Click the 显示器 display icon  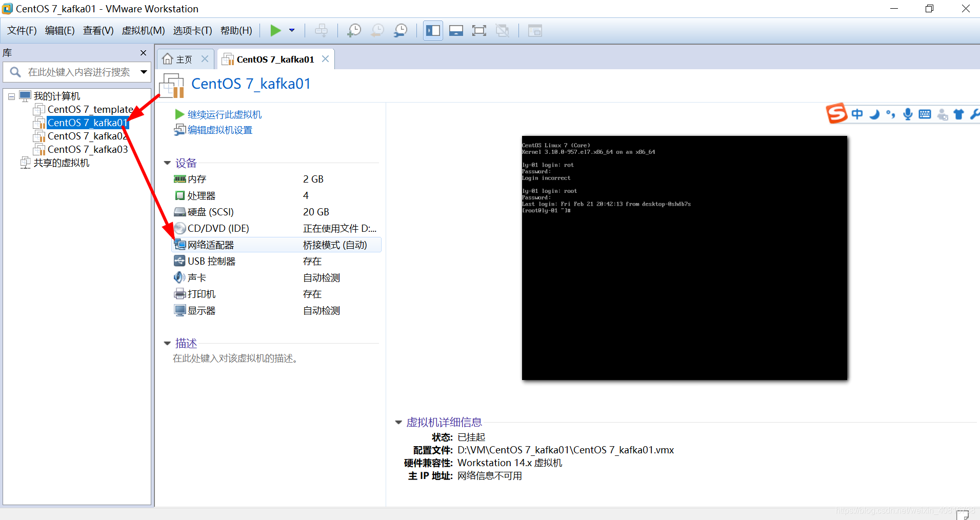(179, 310)
